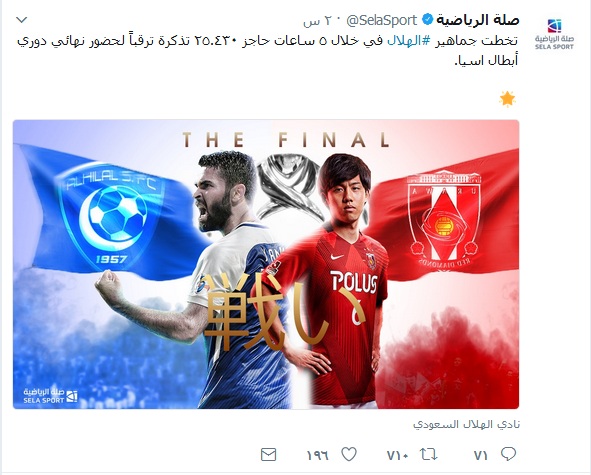Click the like count ١٩٦
Viewport: 591px width, 475px height.
click(317, 455)
